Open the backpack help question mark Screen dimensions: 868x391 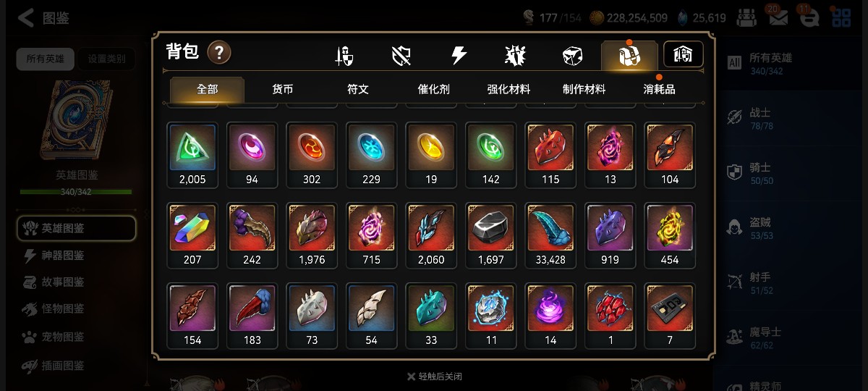(219, 52)
